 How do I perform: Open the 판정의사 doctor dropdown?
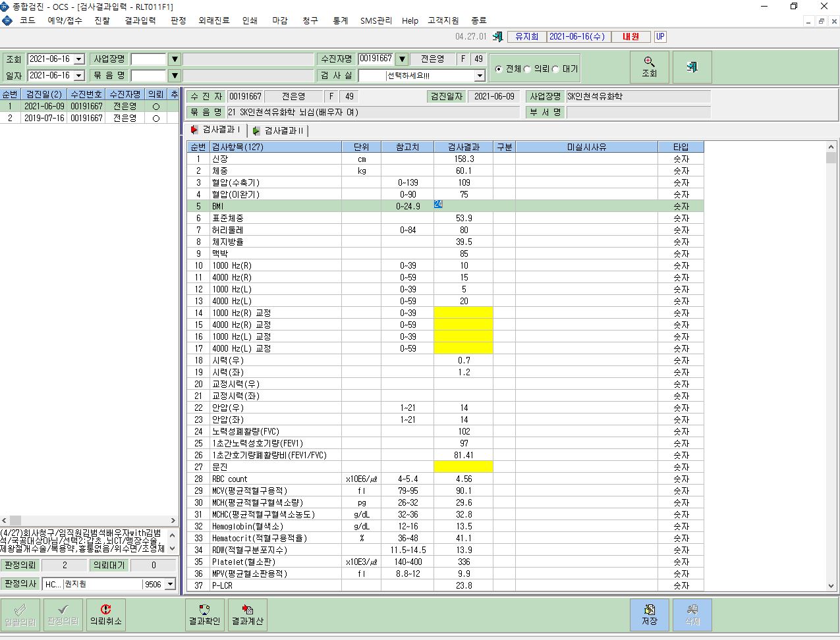tap(171, 584)
